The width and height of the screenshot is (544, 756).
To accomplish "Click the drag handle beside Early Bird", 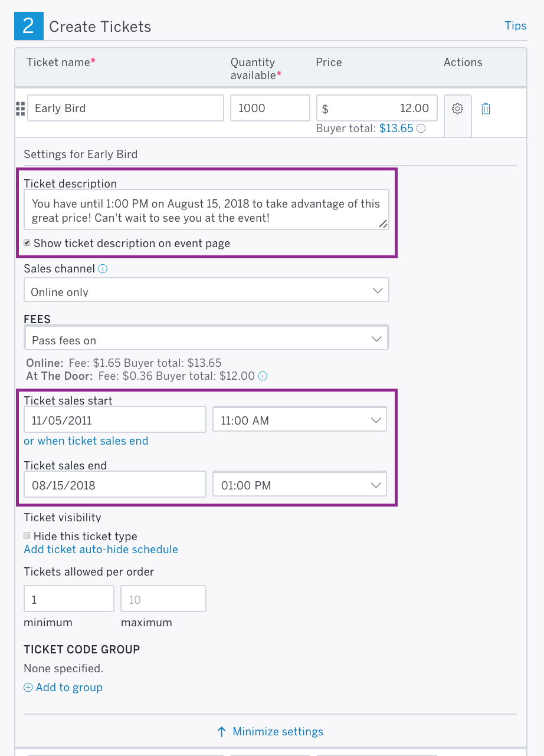I will (x=19, y=108).
